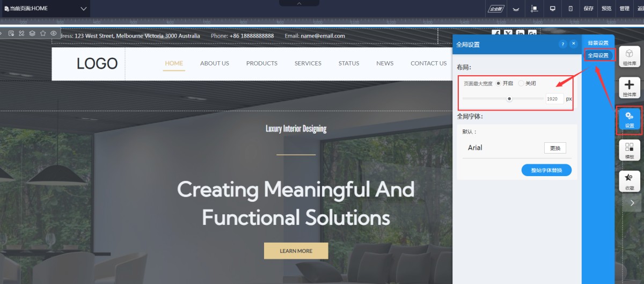Click the layers stack icon in mini toolbar
The width and height of the screenshot is (644, 284).
pyautogui.click(x=32, y=33)
